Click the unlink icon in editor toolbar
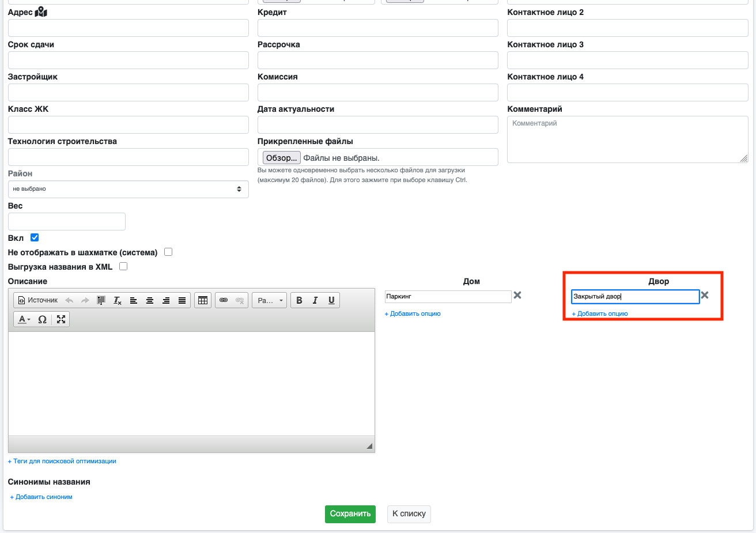 click(x=240, y=300)
